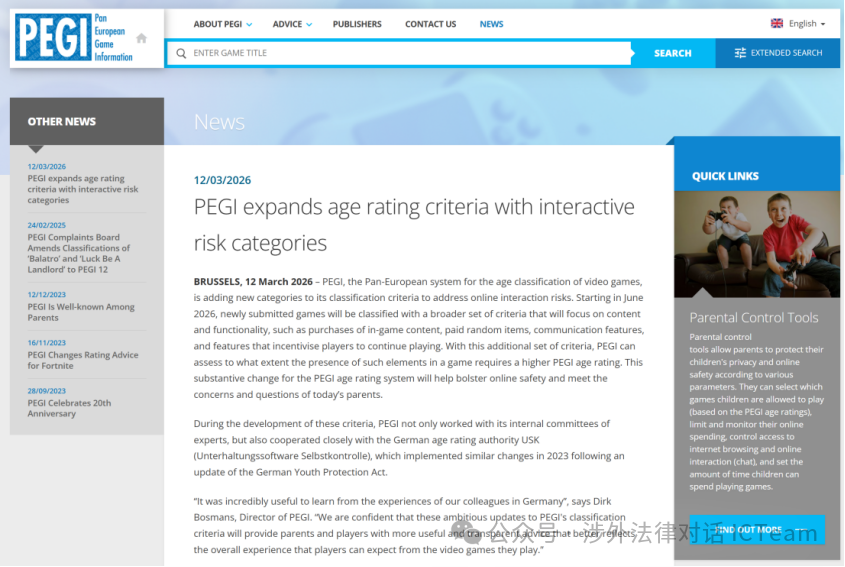This screenshot has width=845, height=567.
Task: Open the home icon beside the logo
Action: [x=141, y=38]
